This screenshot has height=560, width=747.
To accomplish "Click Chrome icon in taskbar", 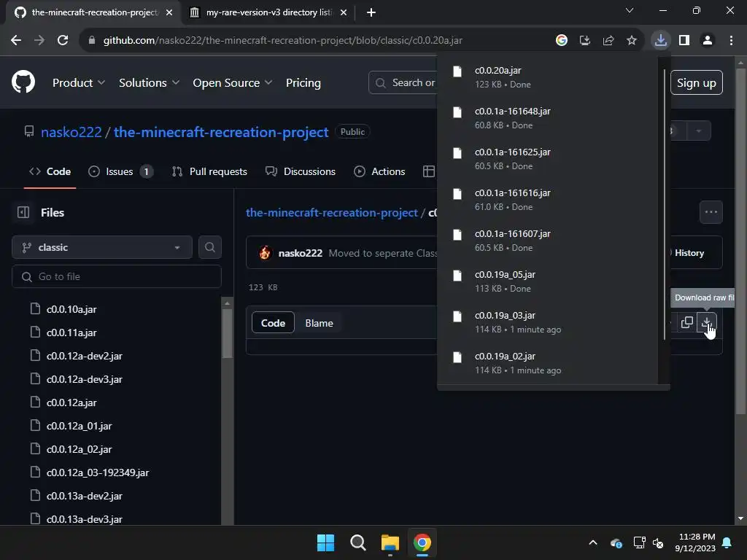I will tap(422, 542).
